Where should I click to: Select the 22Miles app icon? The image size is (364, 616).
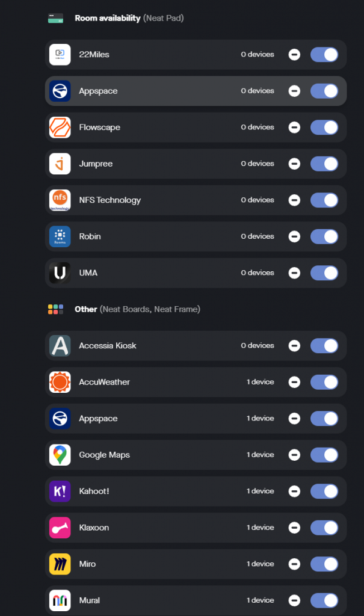(x=59, y=54)
